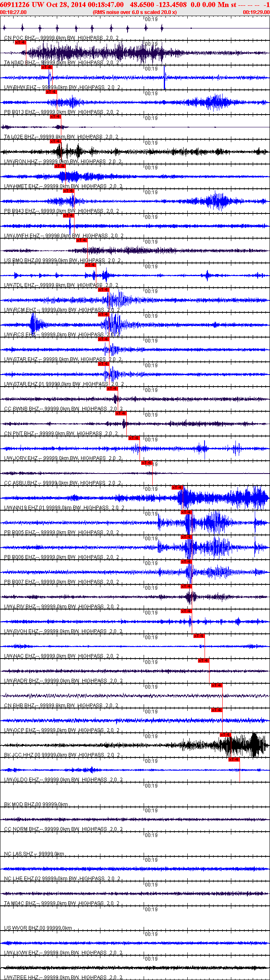Select the UW RADR BHZ station label

click(63, 681)
